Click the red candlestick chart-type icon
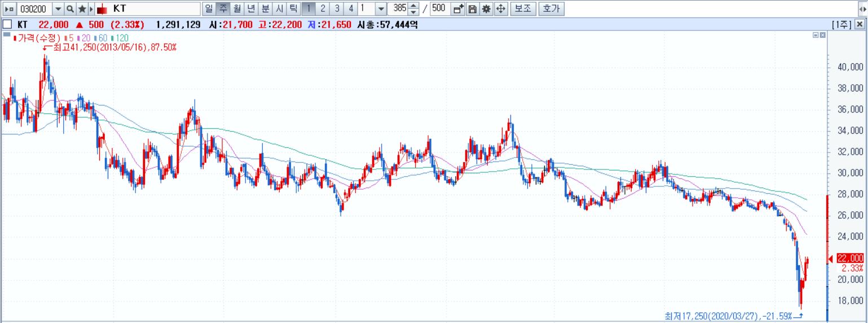The height and width of the screenshot is (323, 868). (x=102, y=9)
